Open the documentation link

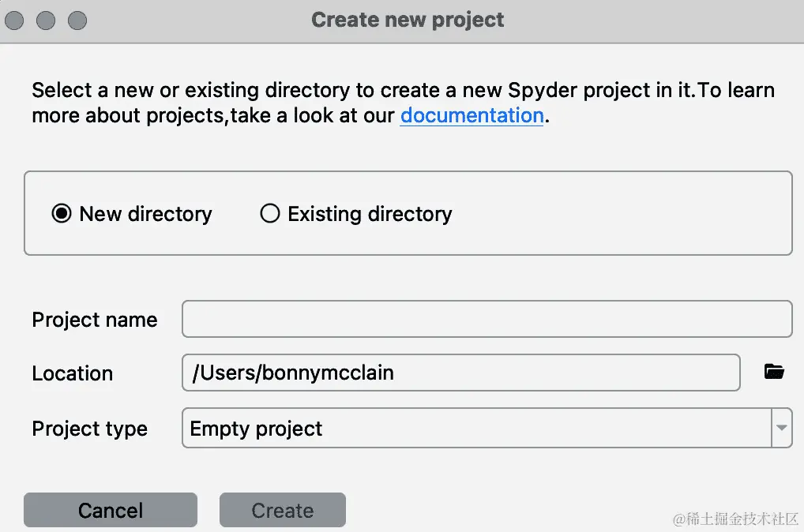pos(472,115)
